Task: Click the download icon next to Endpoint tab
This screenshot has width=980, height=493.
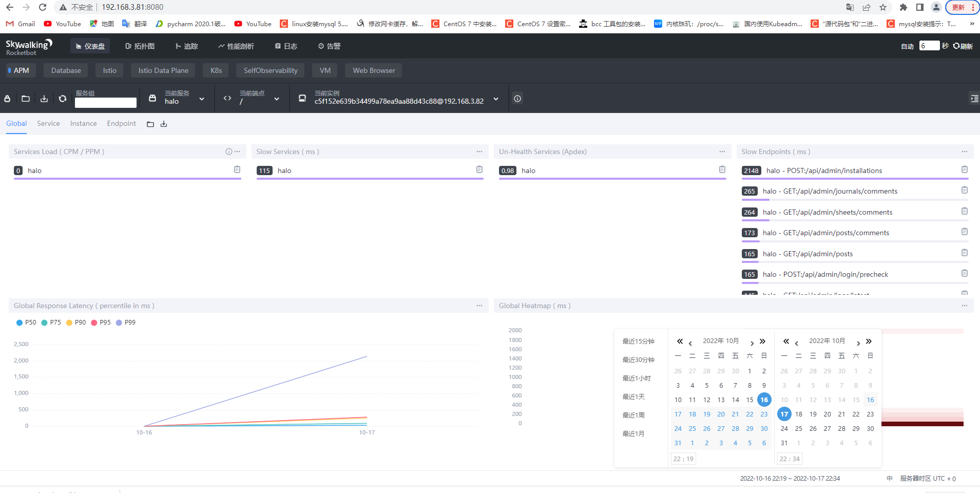Action: point(164,124)
